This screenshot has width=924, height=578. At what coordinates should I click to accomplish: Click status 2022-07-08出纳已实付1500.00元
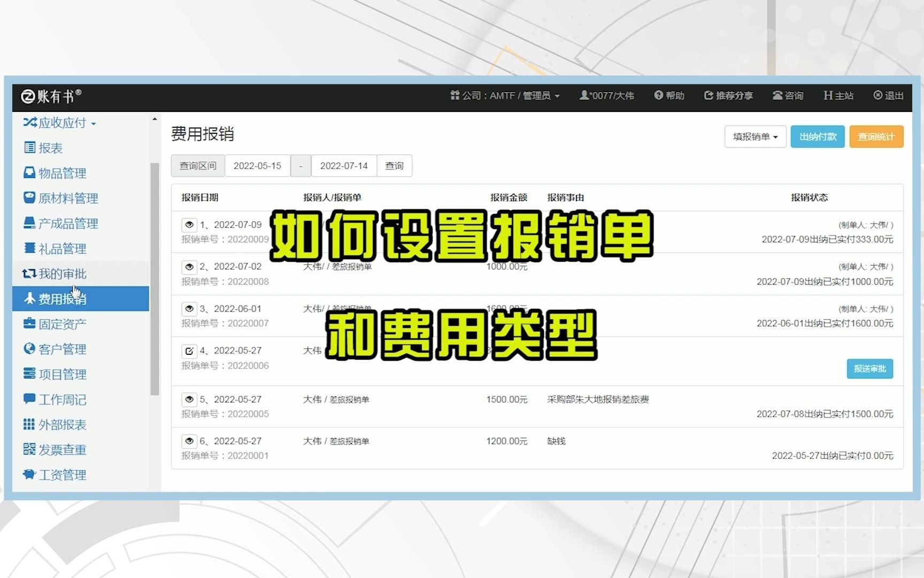coord(825,414)
